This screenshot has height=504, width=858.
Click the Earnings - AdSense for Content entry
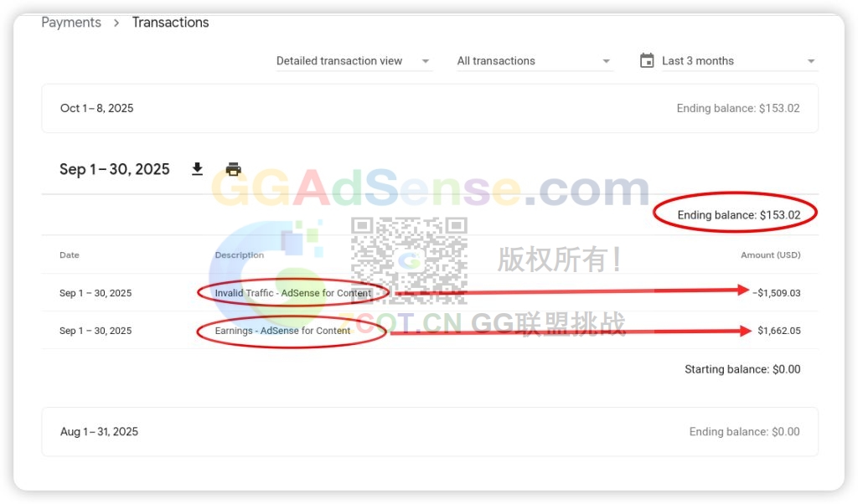coord(282,331)
